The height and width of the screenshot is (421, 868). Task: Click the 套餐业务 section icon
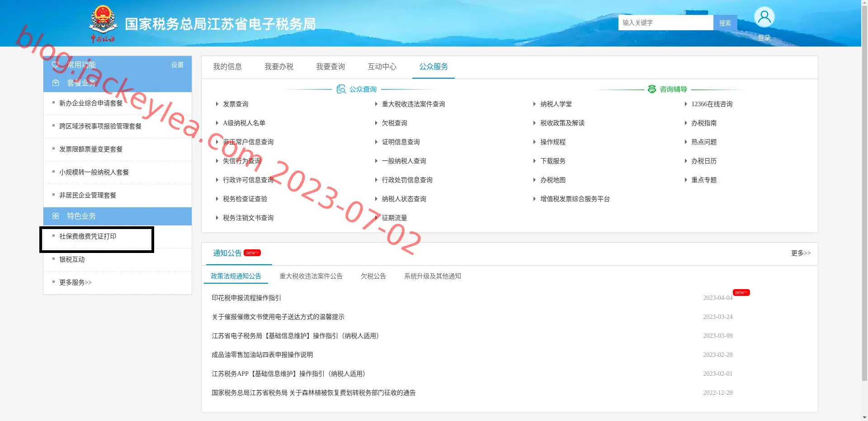click(x=56, y=83)
